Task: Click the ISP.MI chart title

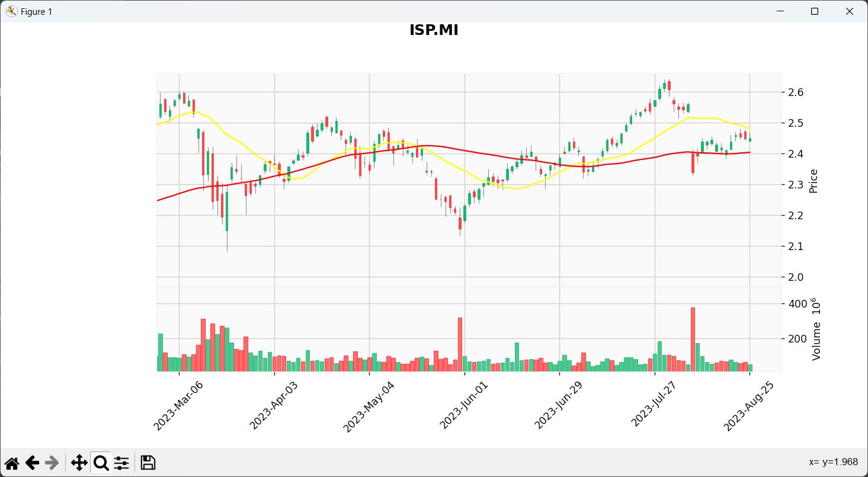Action: pyautogui.click(x=434, y=30)
